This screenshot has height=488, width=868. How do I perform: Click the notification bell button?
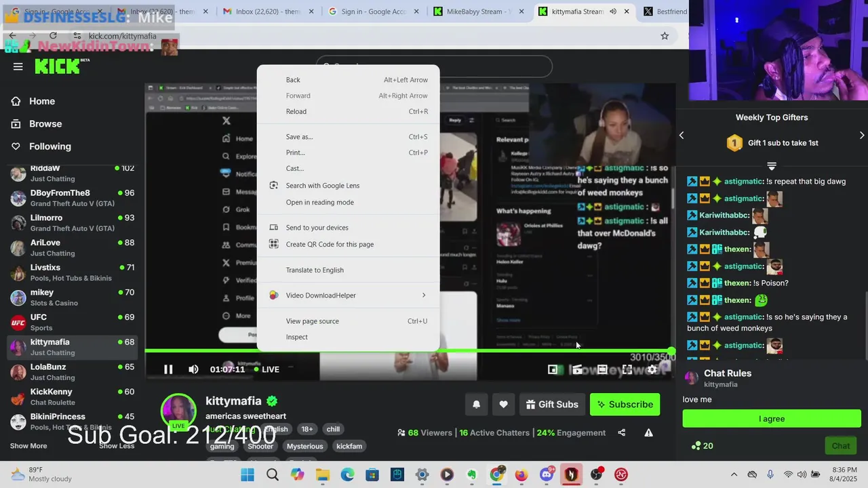(477, 405)
